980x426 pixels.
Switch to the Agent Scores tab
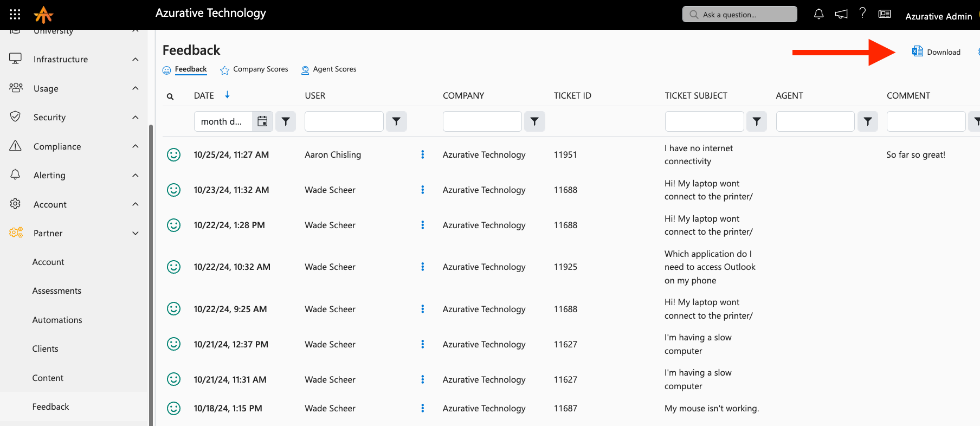point(328,69)
